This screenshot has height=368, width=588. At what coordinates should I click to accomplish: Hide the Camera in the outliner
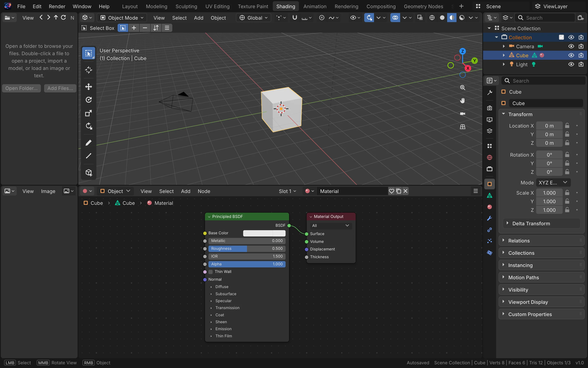tap(571, 46)
